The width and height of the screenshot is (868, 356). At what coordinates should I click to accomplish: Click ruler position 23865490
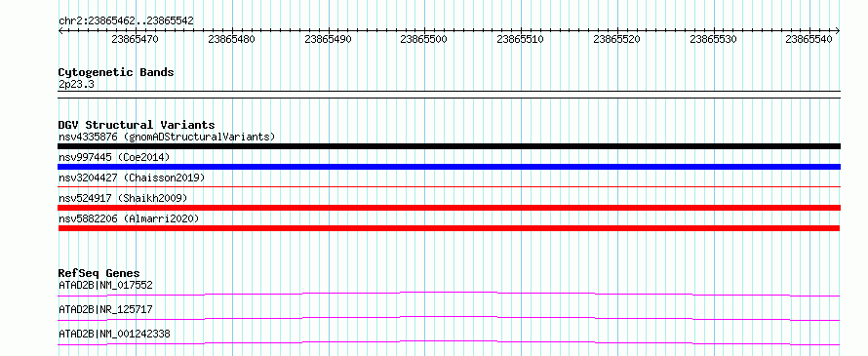tap(328, 39)
